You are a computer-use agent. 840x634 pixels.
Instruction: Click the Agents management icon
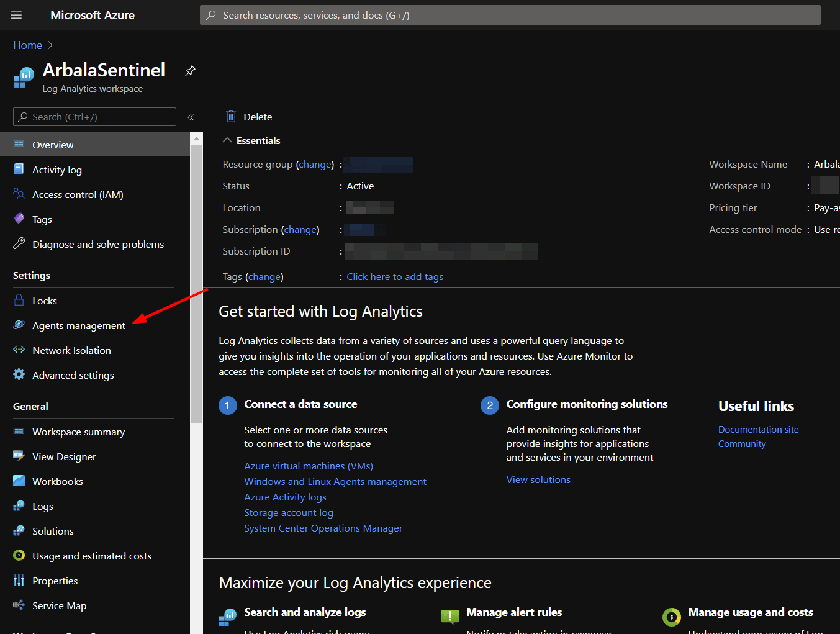(x=19, y=325)
